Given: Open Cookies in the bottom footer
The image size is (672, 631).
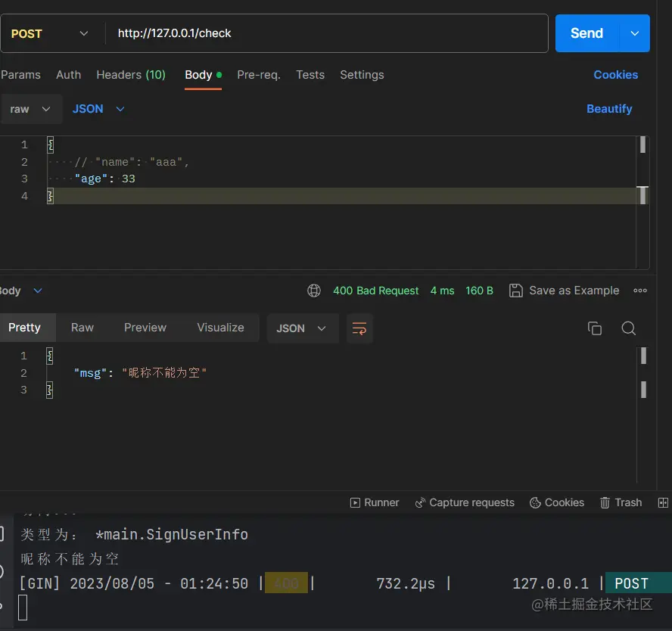Looking at the screenshot, I should (x=557, y=502).
